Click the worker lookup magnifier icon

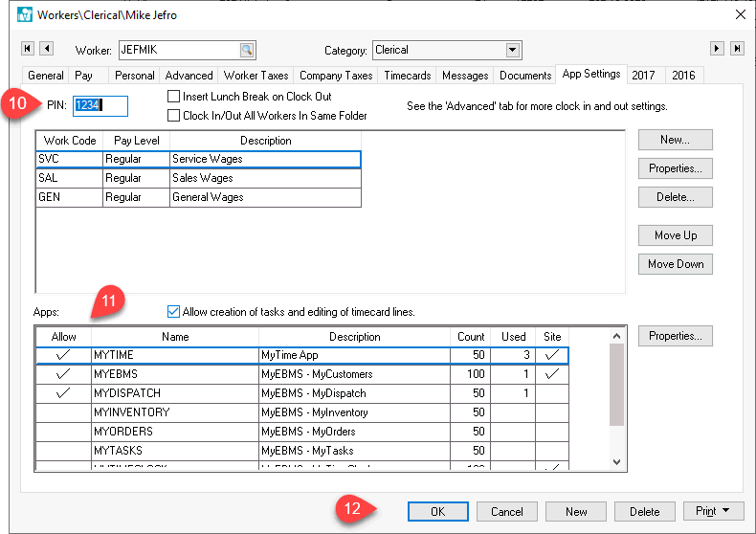(x=247, y=50)
